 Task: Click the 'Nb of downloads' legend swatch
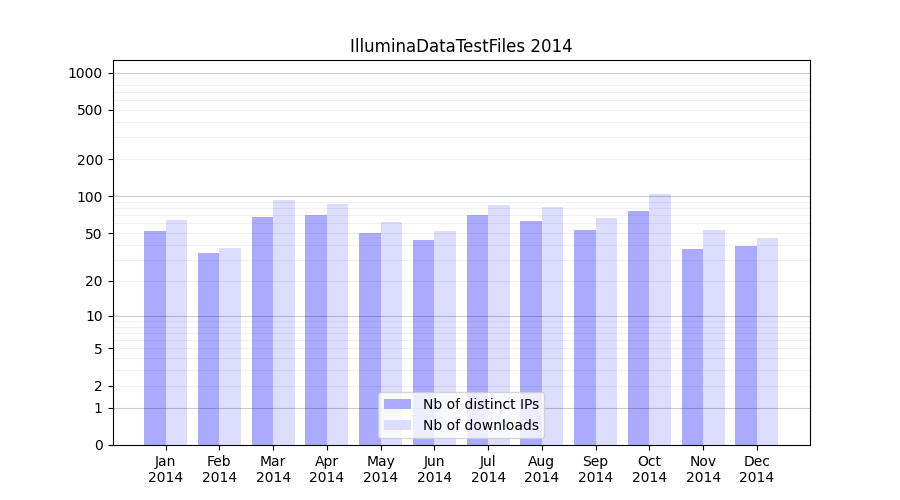(397, 425)
